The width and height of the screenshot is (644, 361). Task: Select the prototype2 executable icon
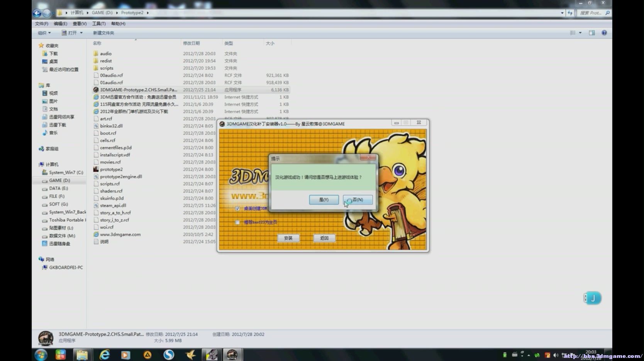(96, 169)
